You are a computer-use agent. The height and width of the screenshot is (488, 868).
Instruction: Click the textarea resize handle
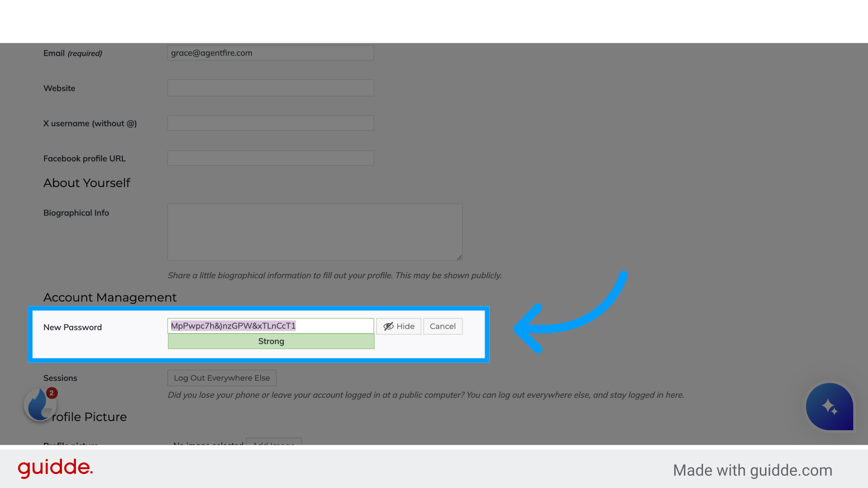pos(459,257)
